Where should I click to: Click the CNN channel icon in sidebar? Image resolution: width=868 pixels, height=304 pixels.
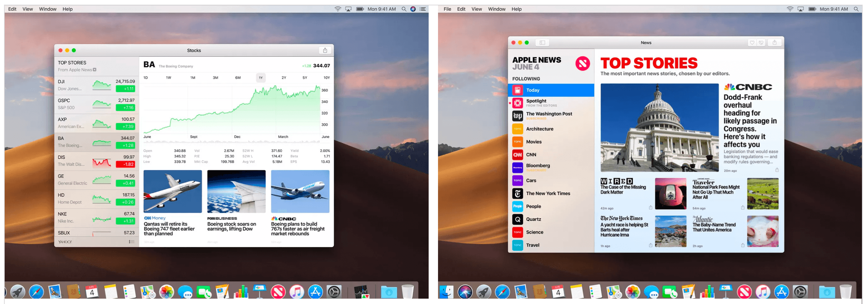pyautogui.click(x=518, y=155)
